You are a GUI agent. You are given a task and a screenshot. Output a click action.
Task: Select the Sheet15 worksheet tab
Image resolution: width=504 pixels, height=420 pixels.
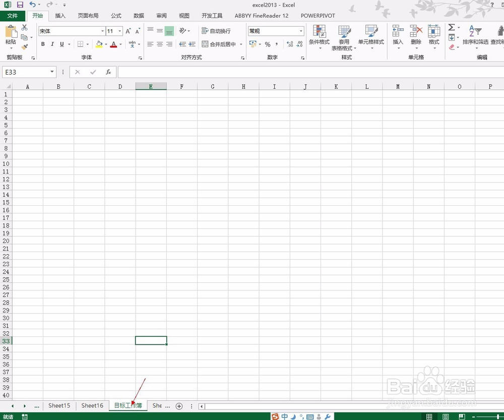[x=59, y=405]
